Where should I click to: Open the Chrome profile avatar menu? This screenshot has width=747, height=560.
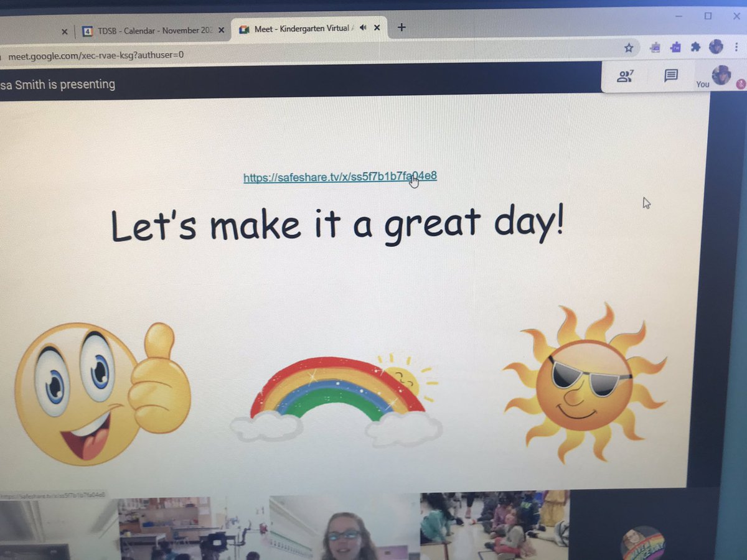pyautogui.click(x=716, y=47)
